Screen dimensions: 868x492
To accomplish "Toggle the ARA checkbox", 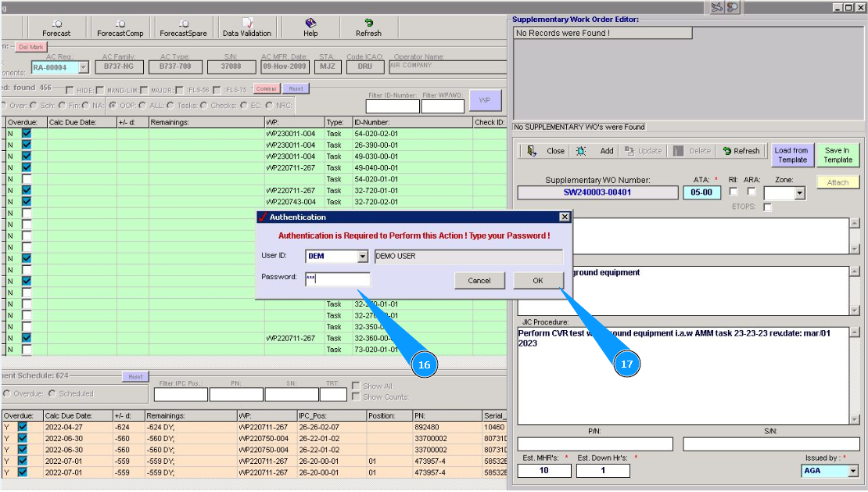I will click(x=751, y=192).
